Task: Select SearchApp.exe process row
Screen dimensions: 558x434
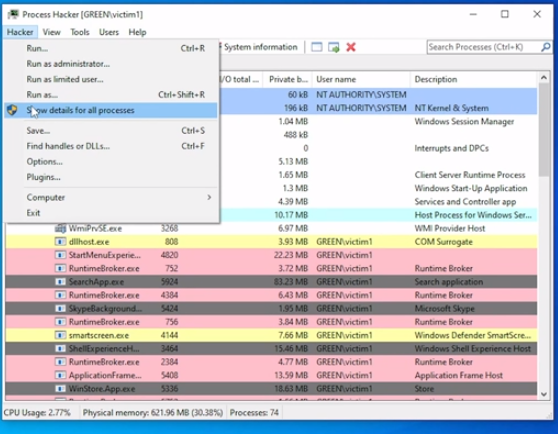Action: click(271, 282)
